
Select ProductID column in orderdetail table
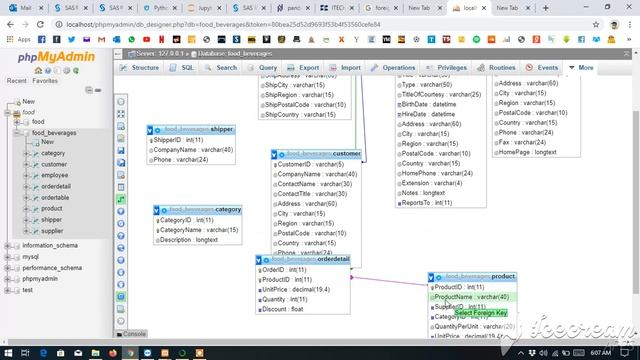coord(302,280)
